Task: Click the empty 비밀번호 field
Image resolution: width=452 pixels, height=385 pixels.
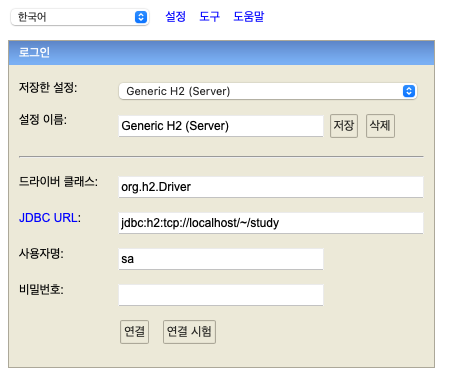Action: (x=221, y=295)
